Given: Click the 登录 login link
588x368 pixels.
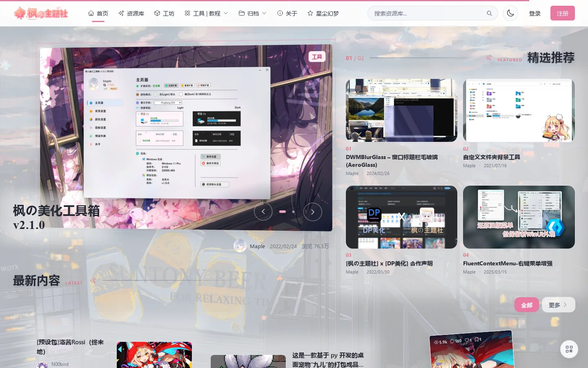Looking at the screenshot, I should point(535,13).
